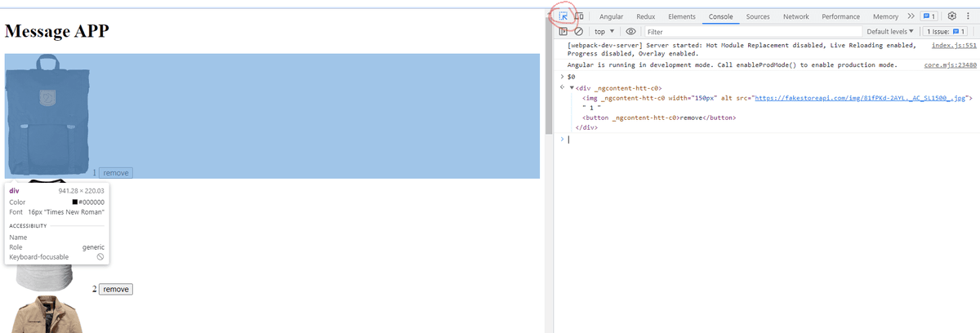980x333 pixels.
Task: Click the console Filter input field
Action: click(751, 32)
